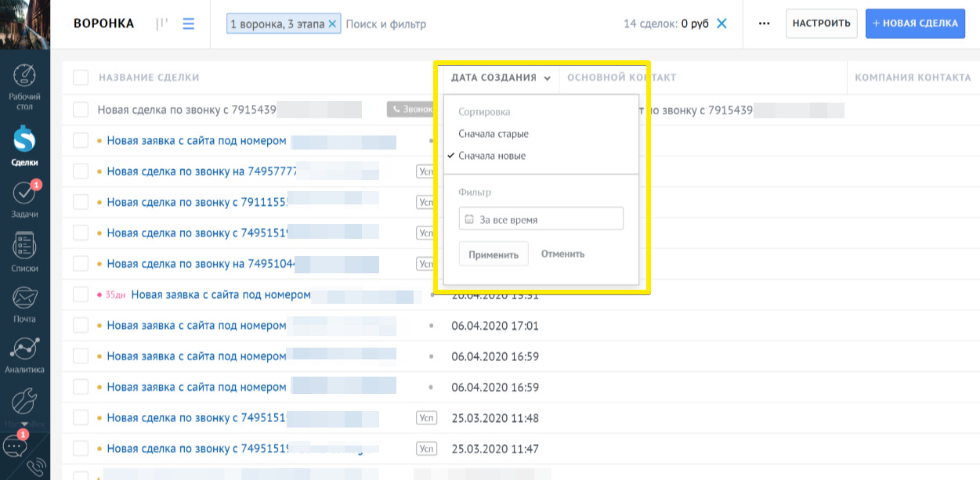Screen dimensions: 980x480
Task: Open deal 'Новая сделка по звонку с 7911155'
Action: 197,202
